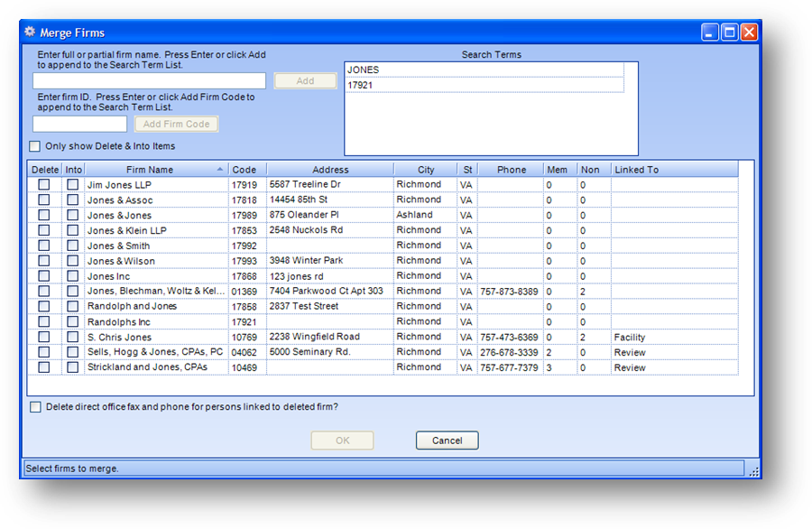The width and height of the screenshot is (812, 529).
Task: Click address 2548 Nuckols Rd
Action: click(x=306, y=230)
